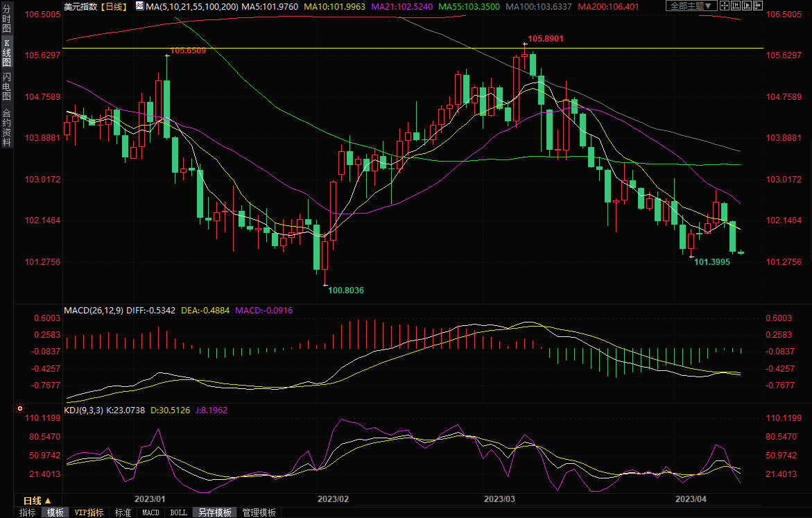Select the K线图 side tab
This screenshot has height=518, width=812.
pos(6,52)
